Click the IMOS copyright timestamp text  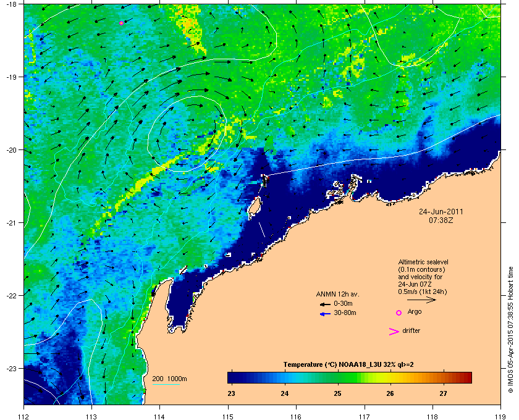[x=510, y=331]
